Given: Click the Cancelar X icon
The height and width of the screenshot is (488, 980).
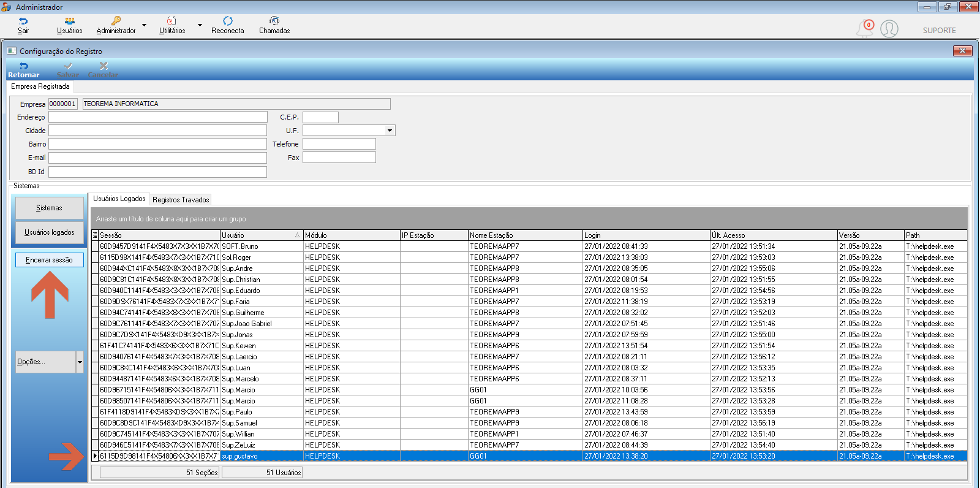Looking at the screenshot, I should coord(104,66).
